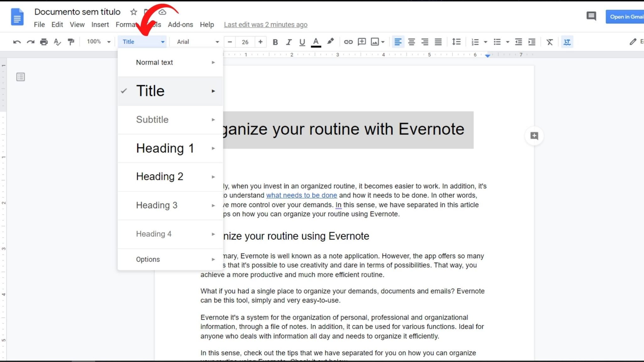Viewport: 644px width, 362px height.
Task: Toggle bold formatting
Action: coord(275,42)
